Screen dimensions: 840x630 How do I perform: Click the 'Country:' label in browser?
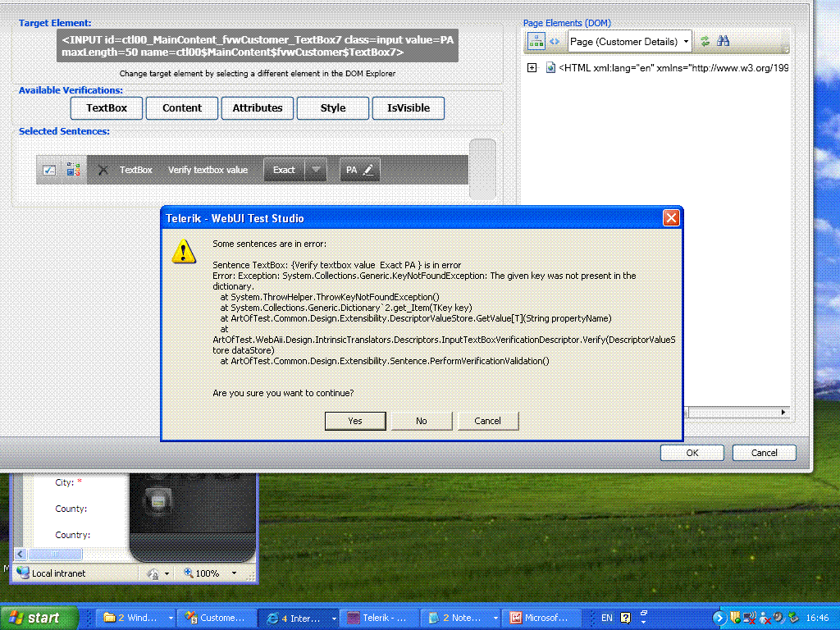pyautogui.click(x=73, y=535)
